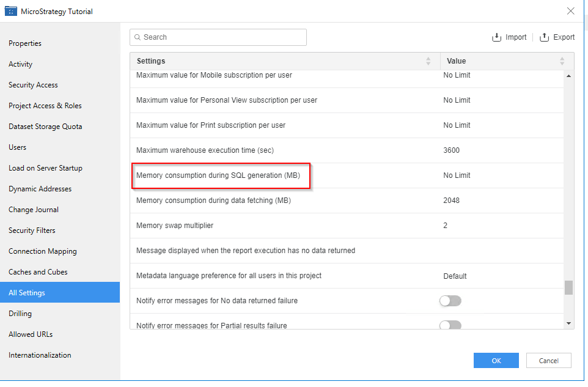This screenshot has width=588, height=387.
Task: Toggle Notify error messages for No data returned
Action: [450, 301]
